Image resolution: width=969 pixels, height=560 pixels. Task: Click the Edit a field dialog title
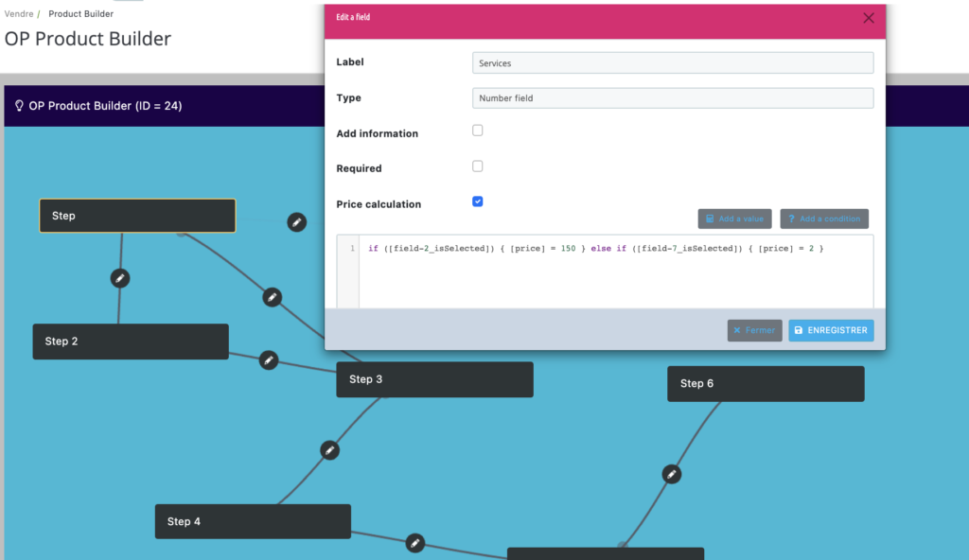[353, 17]
